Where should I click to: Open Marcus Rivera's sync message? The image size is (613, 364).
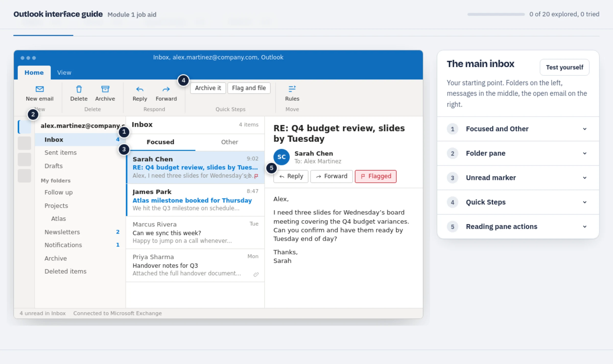195,233
